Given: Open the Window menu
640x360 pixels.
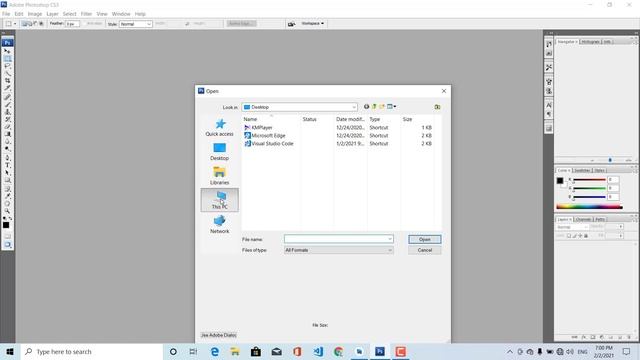Looking at the screenshot, I should 121,14.
